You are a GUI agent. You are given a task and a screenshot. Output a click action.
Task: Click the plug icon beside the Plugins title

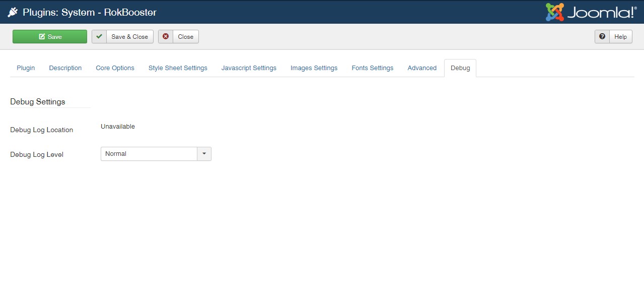pos(13,12)
